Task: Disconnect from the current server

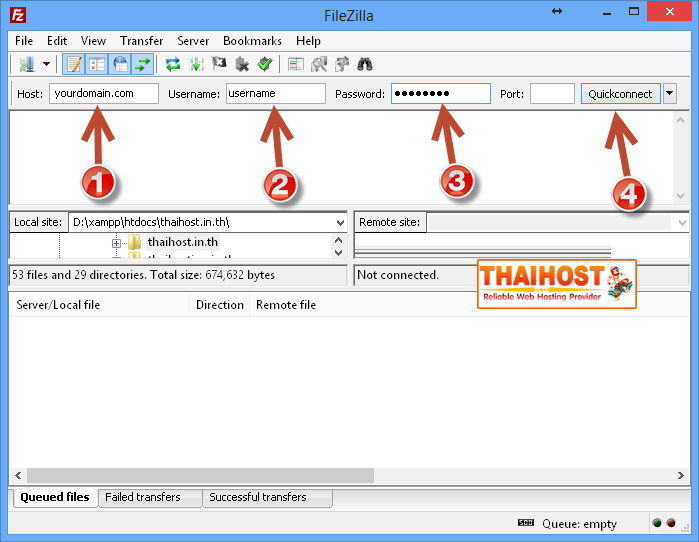Action: 242,64
